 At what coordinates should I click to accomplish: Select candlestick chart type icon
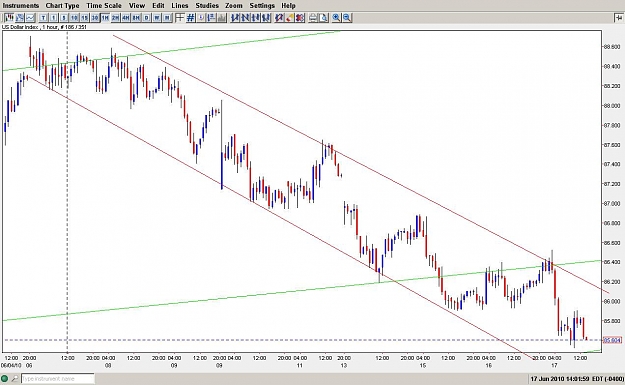pos(9,18)
